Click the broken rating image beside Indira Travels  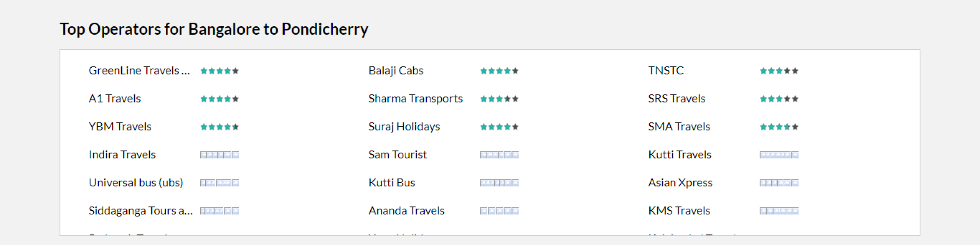pyautogui.click(x=220, y=155)
